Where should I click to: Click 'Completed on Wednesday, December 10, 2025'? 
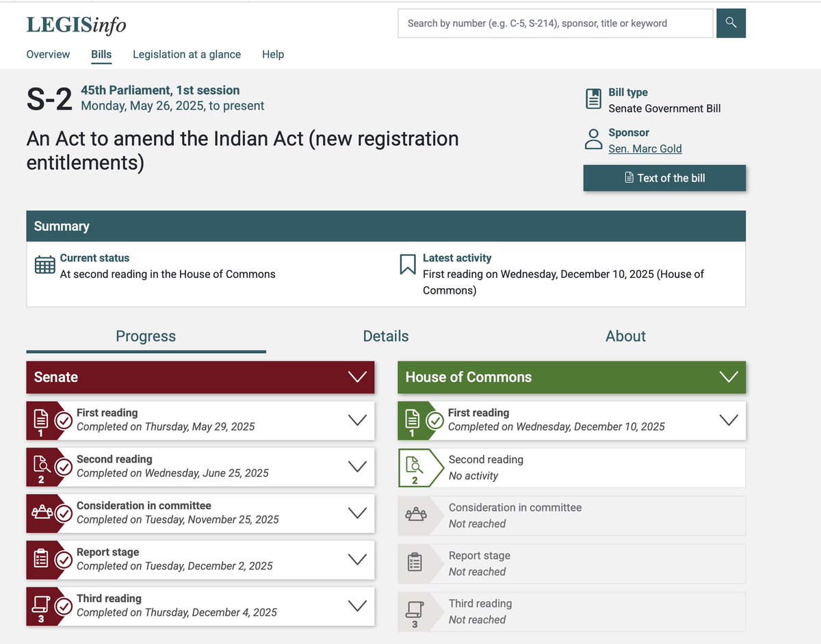[x=556, y=426]
